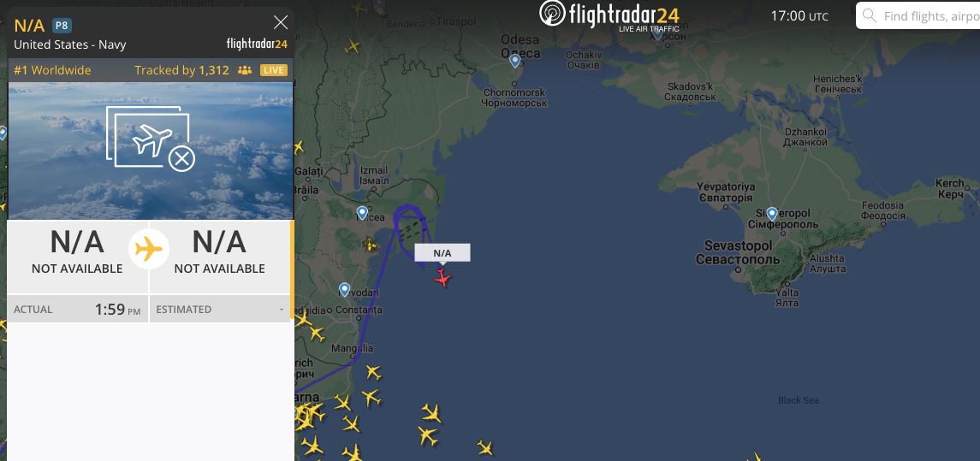Click the yellow scroll indicator on panel edge
Viewport: 980px width, 461px height.
tap(291, 269)
